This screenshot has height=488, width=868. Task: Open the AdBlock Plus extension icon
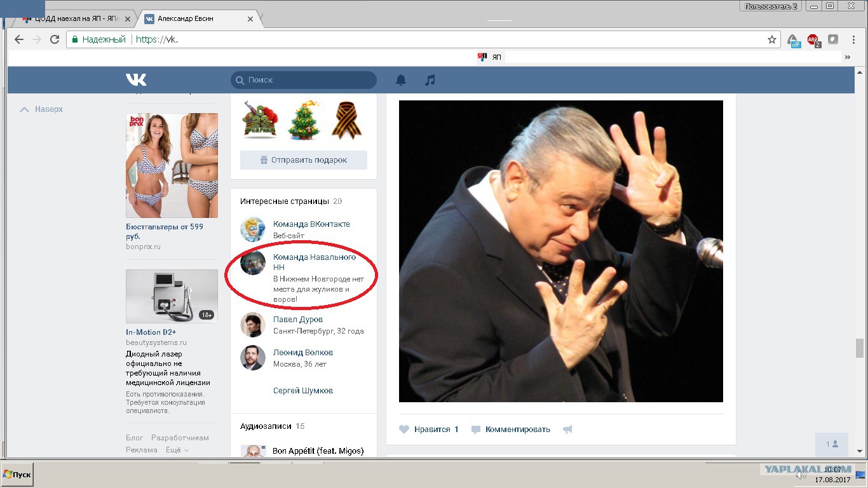point(813,40)
